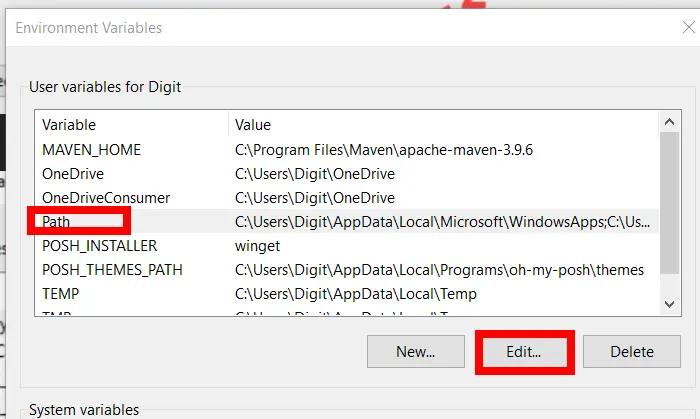Click the oh-my-posh themes path value
700x419 pixels.
(x=439, y=270)
